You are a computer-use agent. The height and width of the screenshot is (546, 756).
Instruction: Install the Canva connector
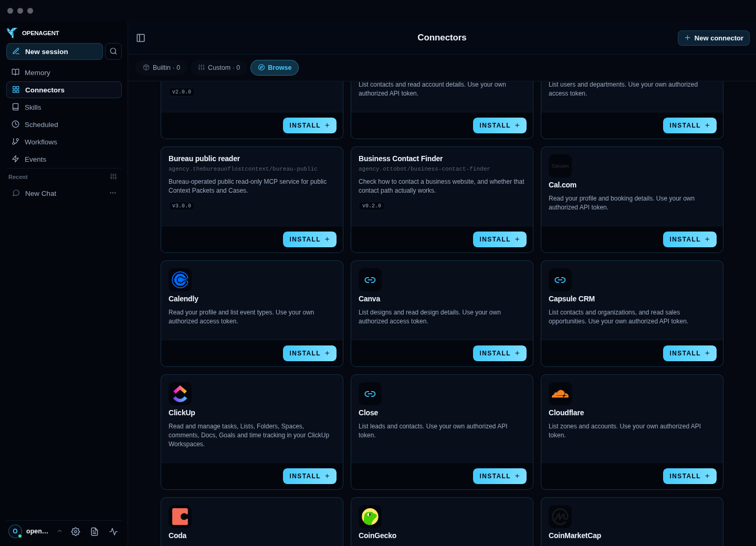click(x=500, y=353)
